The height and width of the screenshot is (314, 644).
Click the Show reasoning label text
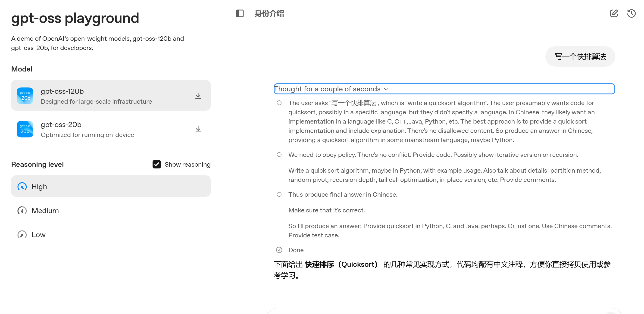point(188,164)
